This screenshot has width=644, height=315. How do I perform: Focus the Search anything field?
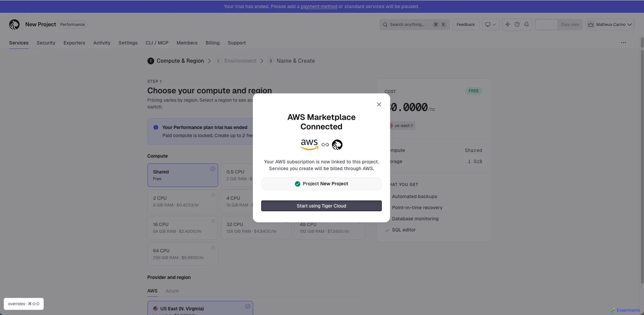click(x=414, y=24)
